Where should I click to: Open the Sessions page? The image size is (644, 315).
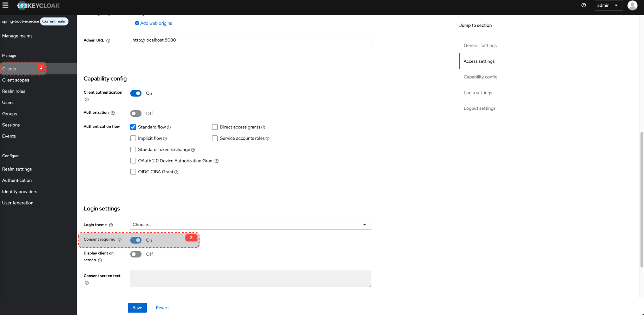(x=11, y=125)
